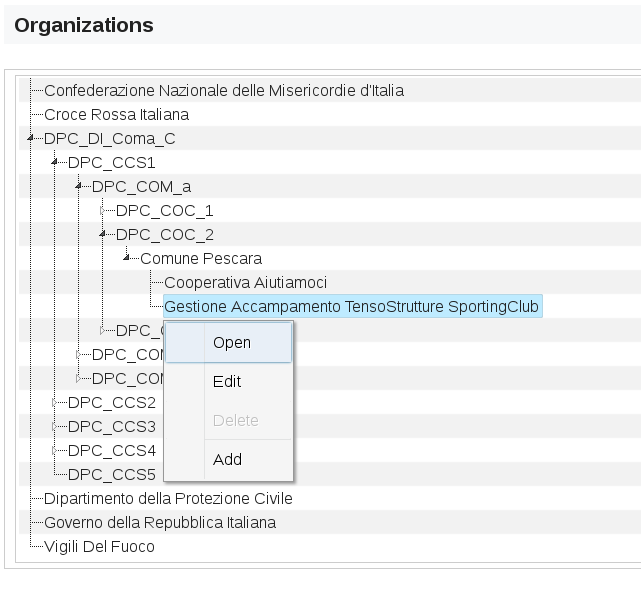Select Confederazione Nazionale delle Misericordie d'Italia
The width and height of the screenshot is (641, 590).
click(223, 91)
